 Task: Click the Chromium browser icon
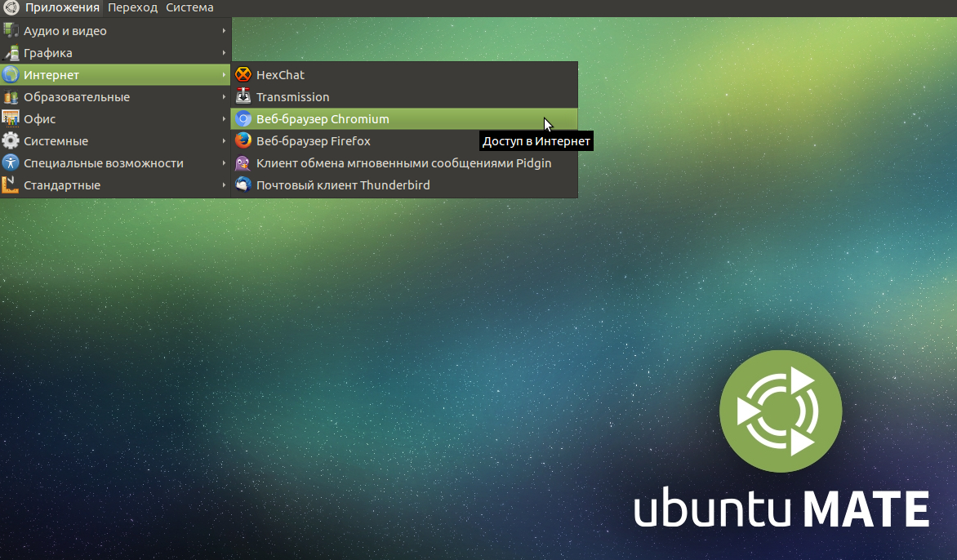[x=243, y=118]
